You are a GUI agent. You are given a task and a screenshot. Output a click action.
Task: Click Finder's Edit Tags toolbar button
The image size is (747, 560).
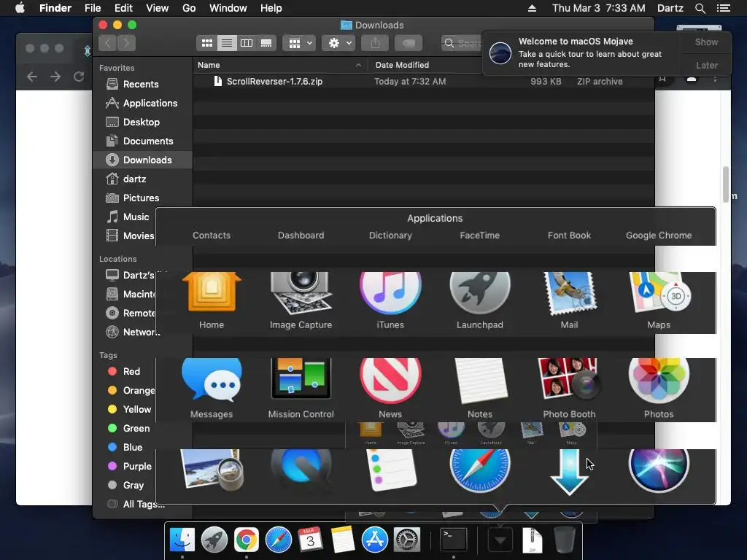pyautogui.click(x=409, y=43)
